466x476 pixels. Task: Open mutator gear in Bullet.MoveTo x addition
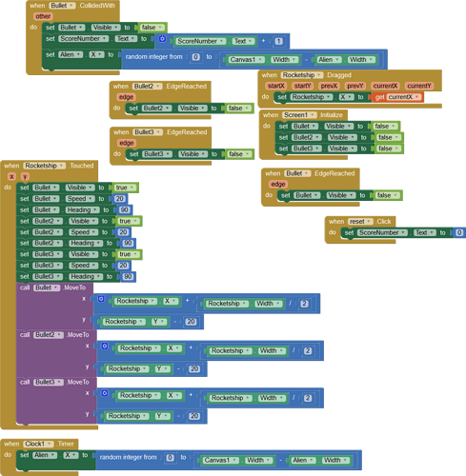tap(101, 299)
